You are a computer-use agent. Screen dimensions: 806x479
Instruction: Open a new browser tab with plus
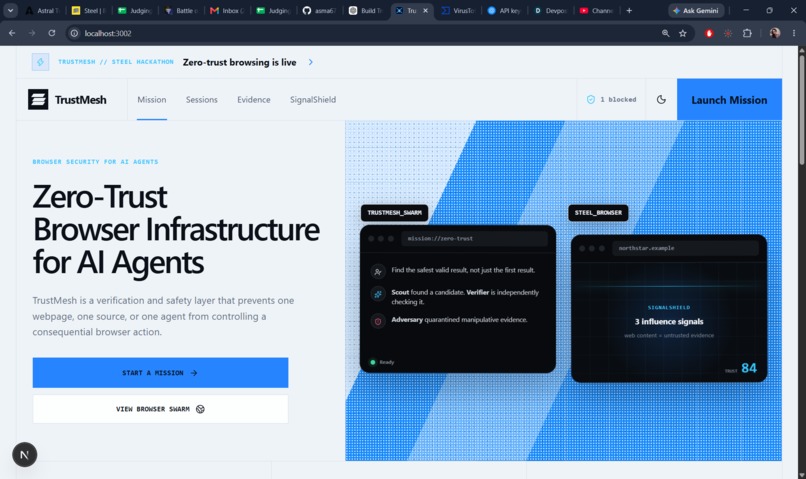click(x=629, y=10)
